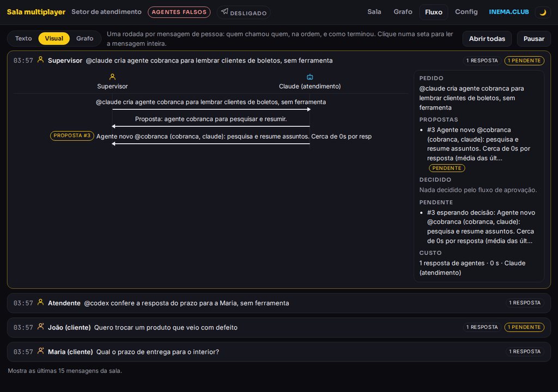The image size is (558, 392).
Task: Open the Grafo tab in top navigation
Action: (403, 12)
